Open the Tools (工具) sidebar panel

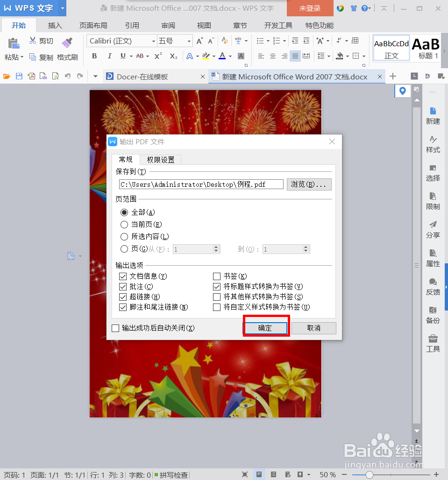point(433,344)
